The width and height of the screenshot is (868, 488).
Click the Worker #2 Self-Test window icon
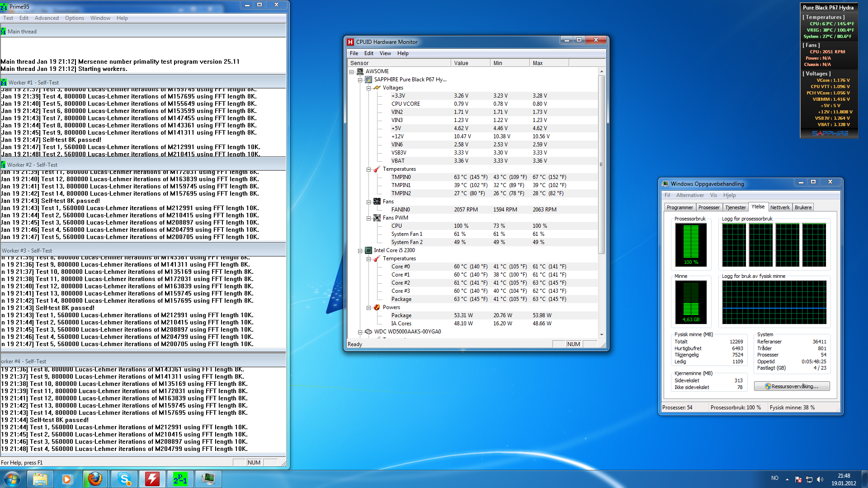pos(3,165)
